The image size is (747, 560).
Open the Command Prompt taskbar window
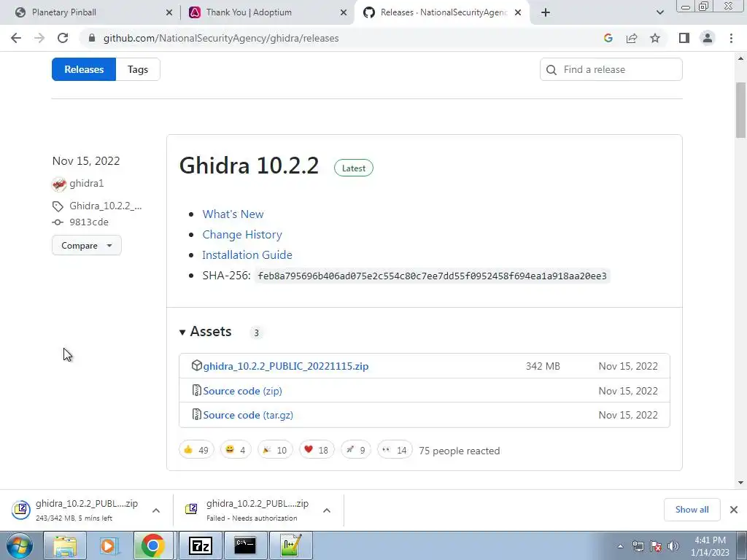pos(245,545)
